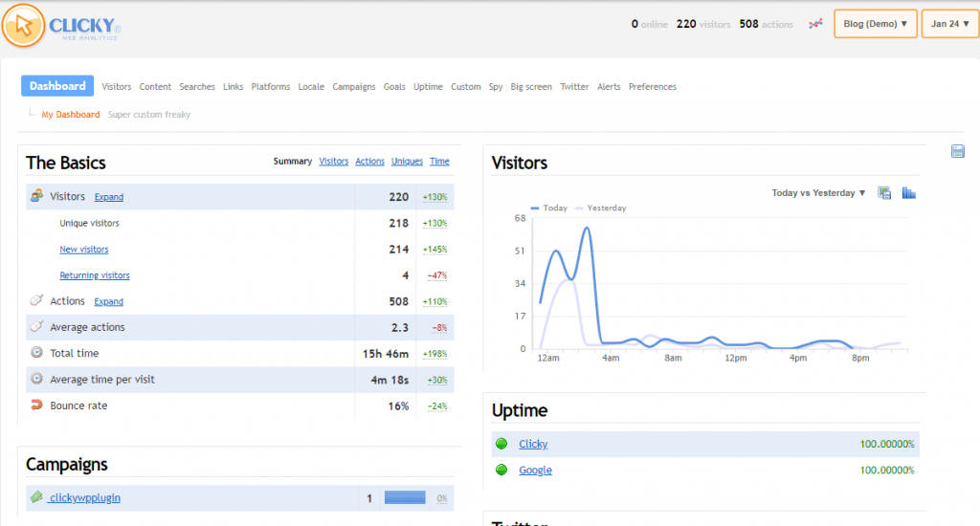The width and height of the screenshot is (980, 526).
Task: Select My Dashboard sub-tab
Action: tap(71, 115)
